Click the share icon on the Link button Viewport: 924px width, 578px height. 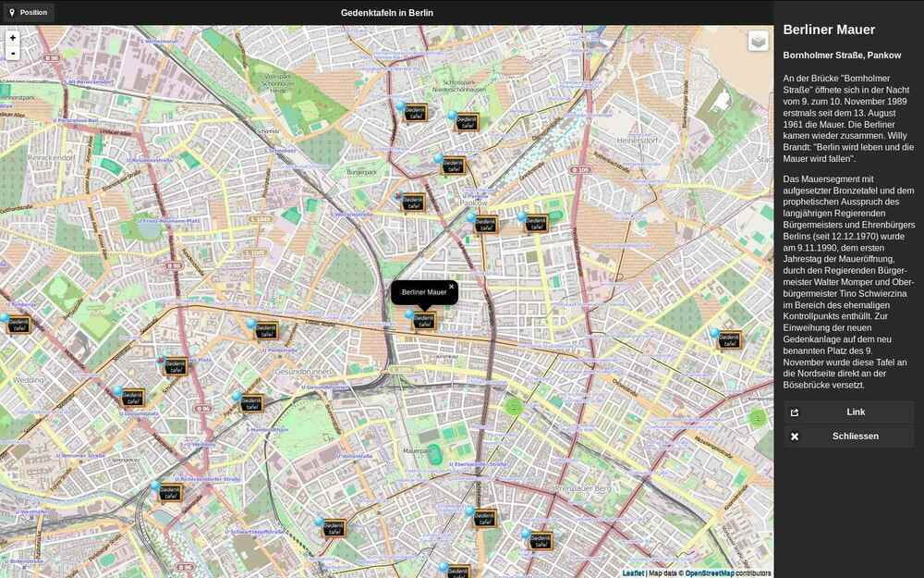(x=796, y=412)
